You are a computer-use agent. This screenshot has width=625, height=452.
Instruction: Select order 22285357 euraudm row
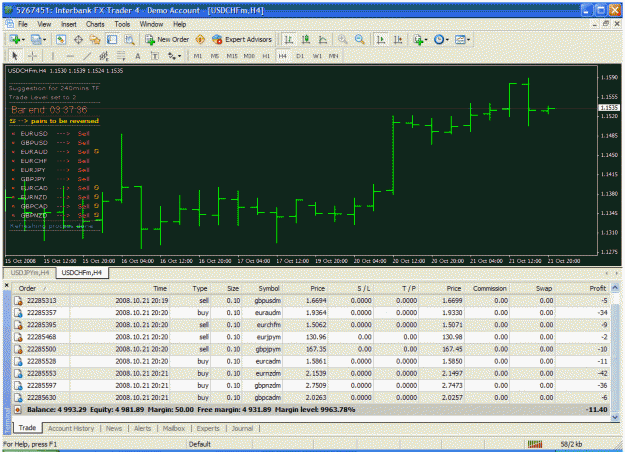(x=311, y=313)
